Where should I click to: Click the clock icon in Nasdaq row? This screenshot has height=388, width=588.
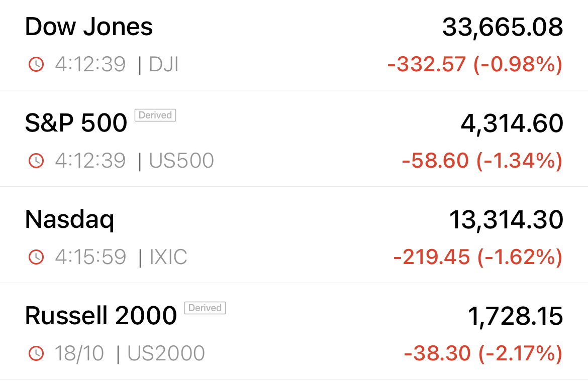(36, 257)
